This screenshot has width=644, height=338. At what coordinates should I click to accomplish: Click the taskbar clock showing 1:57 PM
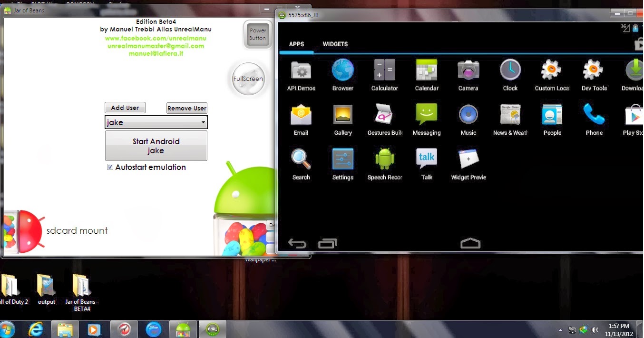pyautogui.click(x=619, y=329)
